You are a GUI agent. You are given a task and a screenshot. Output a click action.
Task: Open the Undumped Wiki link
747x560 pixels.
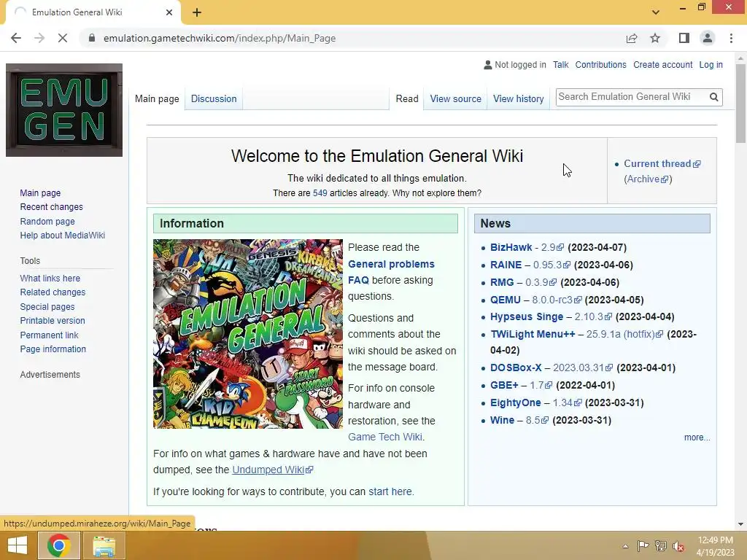click(273, 470)
